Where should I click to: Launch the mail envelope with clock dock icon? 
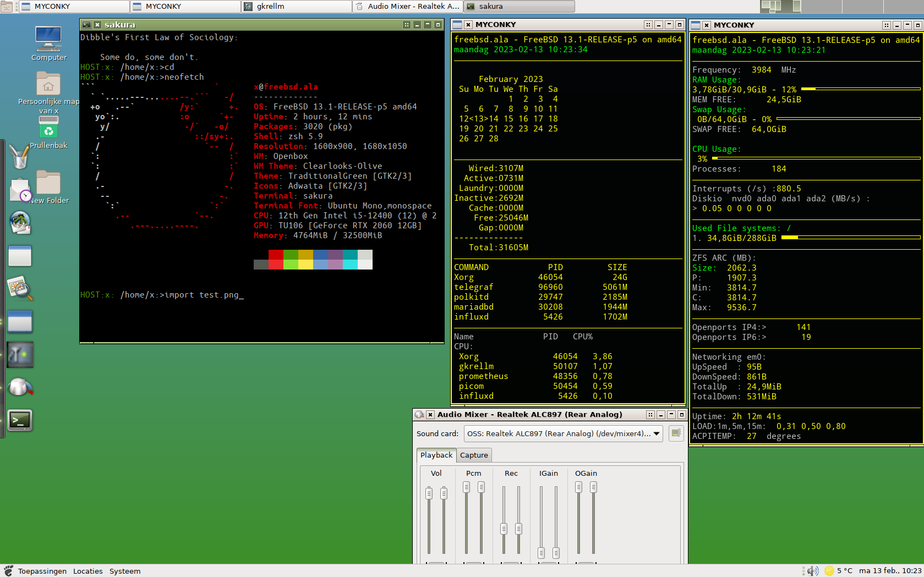20,190
